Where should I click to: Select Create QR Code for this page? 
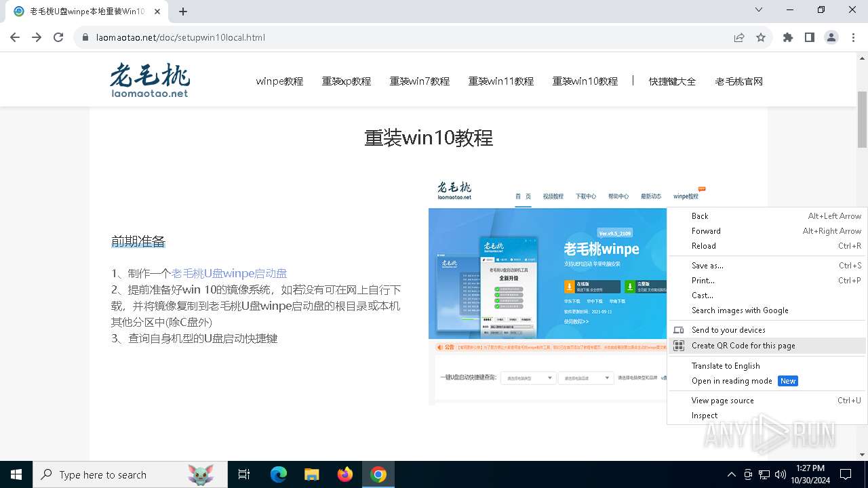[x=767, y=346]
